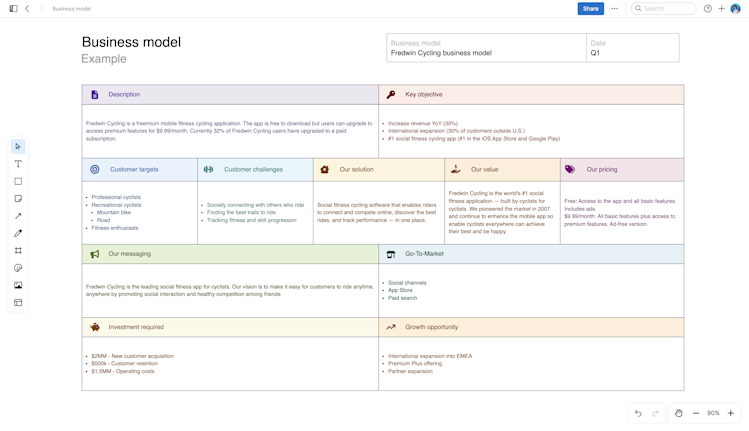Image resolution: width=749 pixels, height=431 pixels.
Task: Click the Description header icon
Action: click(95, 95)
